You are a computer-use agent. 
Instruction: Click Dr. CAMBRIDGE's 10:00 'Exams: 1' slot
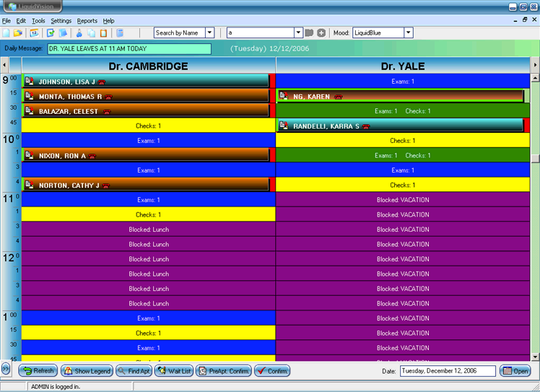pyautogui.click(x=149, y=141)
